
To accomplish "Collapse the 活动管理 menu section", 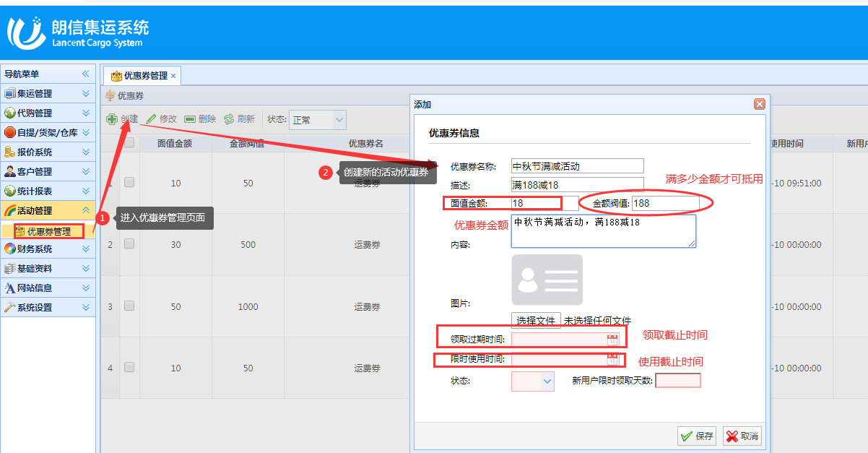I will tap(86, 210).
